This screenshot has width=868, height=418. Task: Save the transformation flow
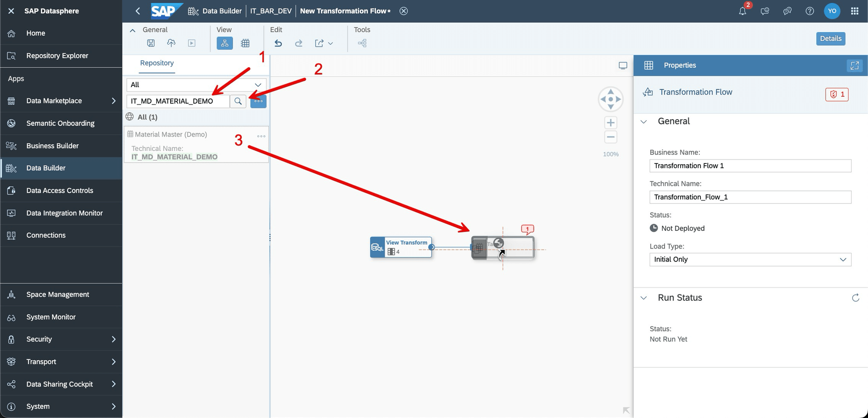(151, 43)
